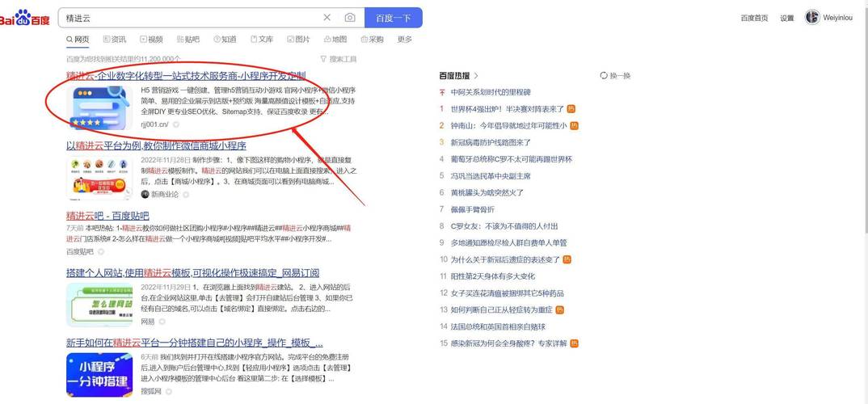Screen dimensions: 868x404
Task: Open hot topic 葡萄牙总统称C罗不太可能再踢世界杯
Action: (x=512, y=159)
